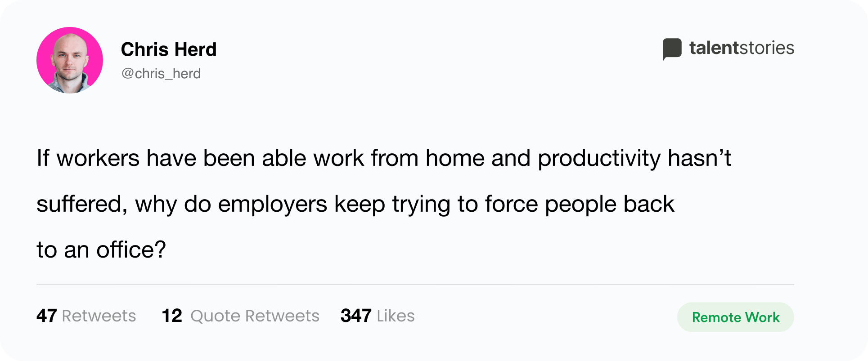Click the Chris Herd display name

click(169, 49)
